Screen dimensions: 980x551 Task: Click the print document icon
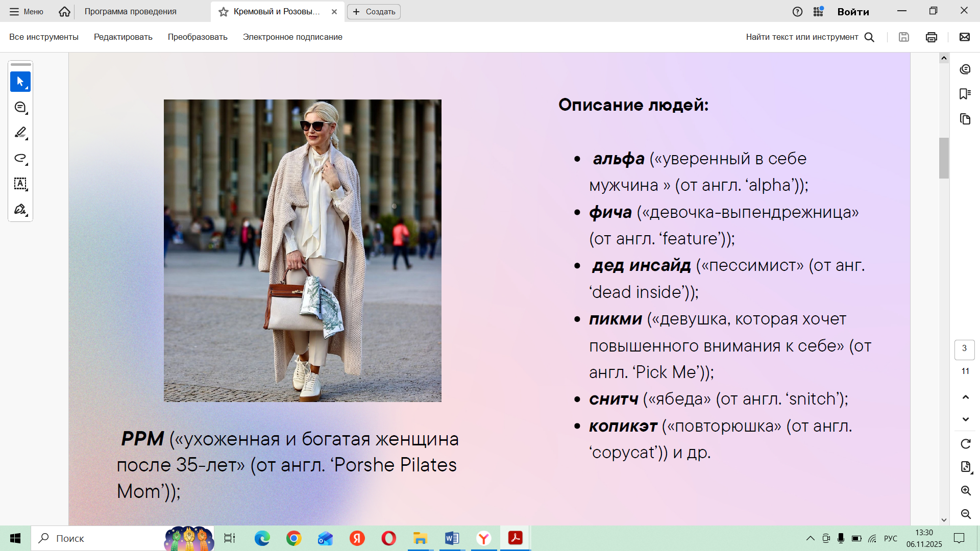(x=932, y=37)
